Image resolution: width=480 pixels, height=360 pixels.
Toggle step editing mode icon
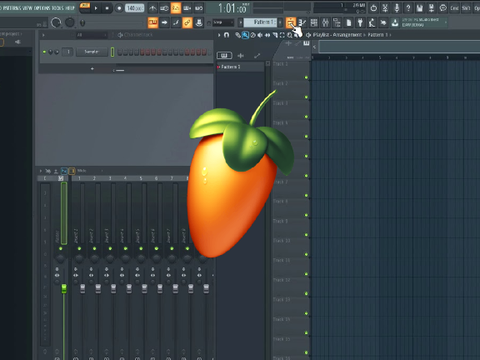176,23
